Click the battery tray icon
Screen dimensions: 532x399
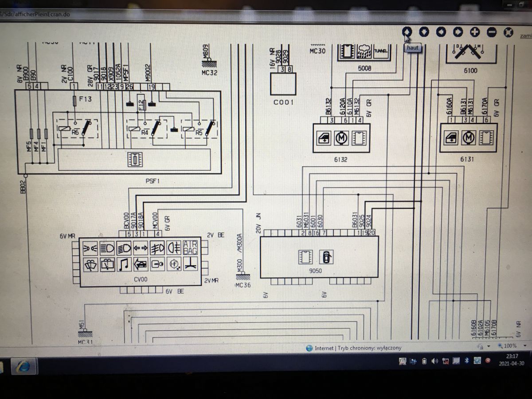pyautogui.click(x=424, y=361)
